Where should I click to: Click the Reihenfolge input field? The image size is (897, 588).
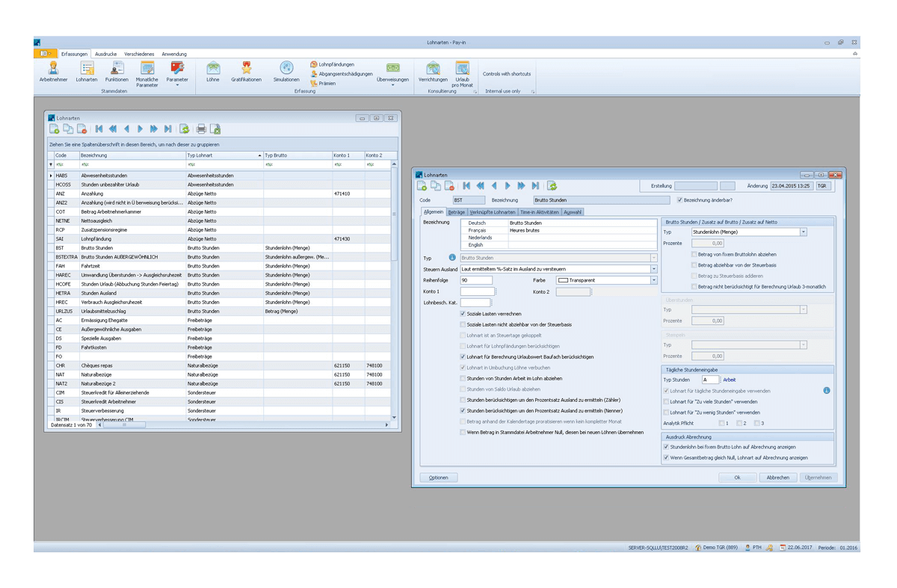click(476, 280)
